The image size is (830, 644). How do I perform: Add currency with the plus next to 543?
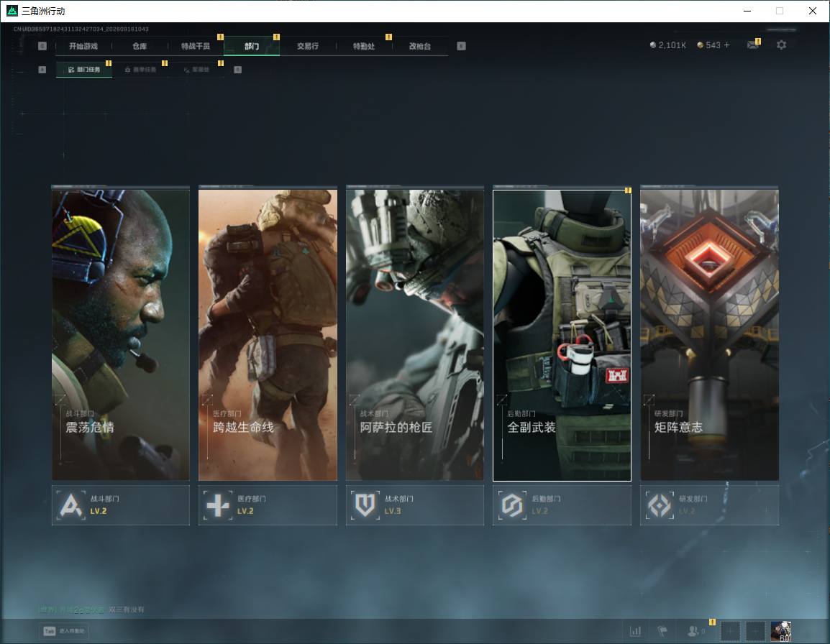(726, 45)
